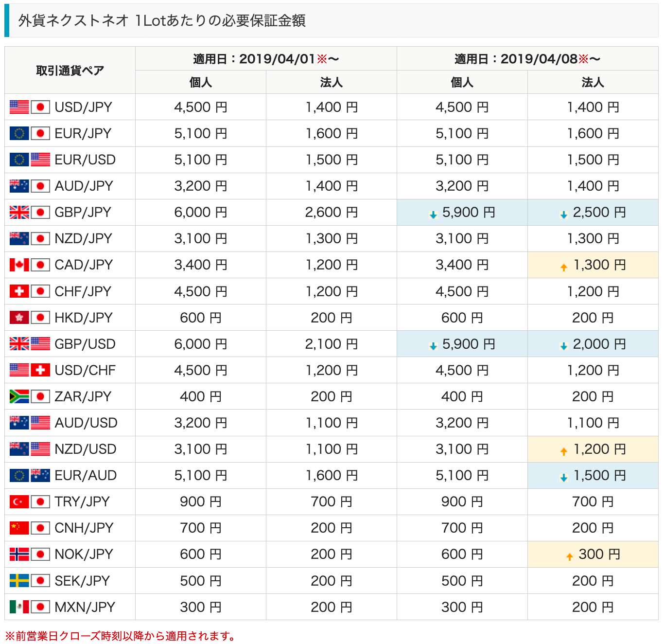664x644 pixels.
Task: Click the NZD/JPY pair label
Action: (x=84, y=238)
